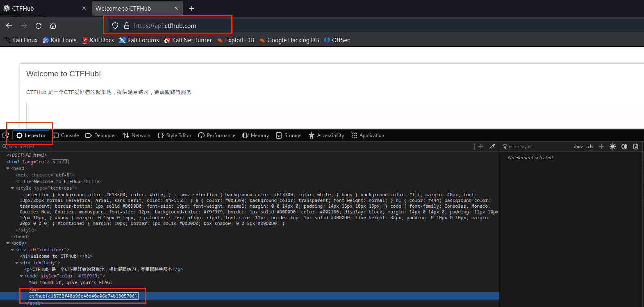Select the Inspector devtools tab
Viewport: 644px width, 307px height.
click(x=31, y=135)
